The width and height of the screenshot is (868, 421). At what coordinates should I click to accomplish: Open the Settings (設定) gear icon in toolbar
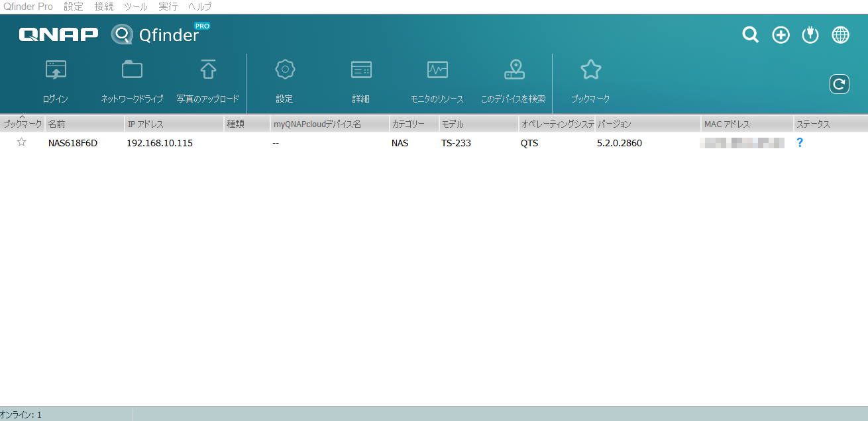tap(285, 70)
